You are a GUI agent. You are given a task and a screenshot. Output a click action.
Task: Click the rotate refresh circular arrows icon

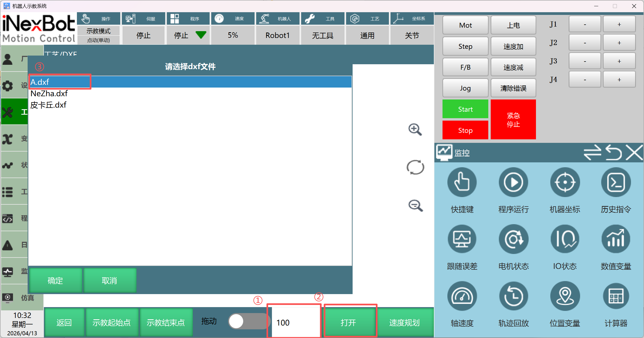[x=415, y=167]
